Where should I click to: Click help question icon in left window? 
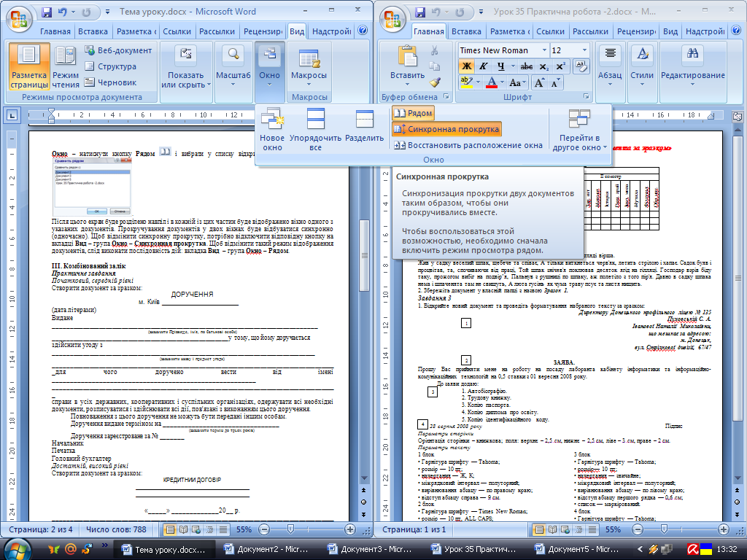[363, 31]
